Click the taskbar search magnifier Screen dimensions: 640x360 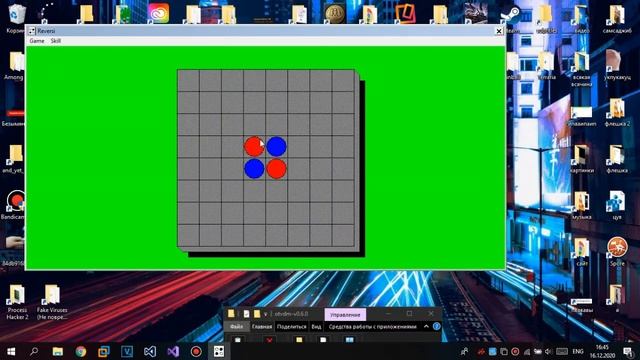click(34, 351)
